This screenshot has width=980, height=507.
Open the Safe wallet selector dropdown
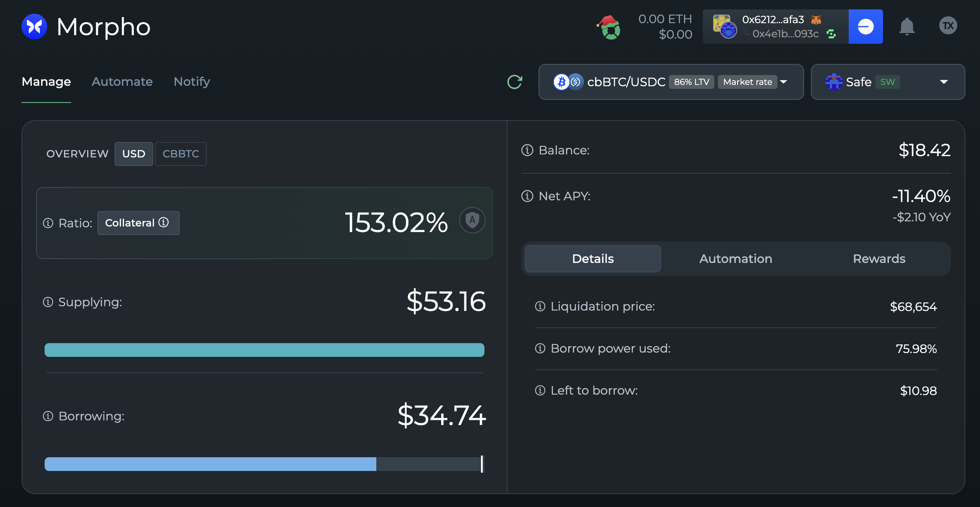tap(888, 82)
